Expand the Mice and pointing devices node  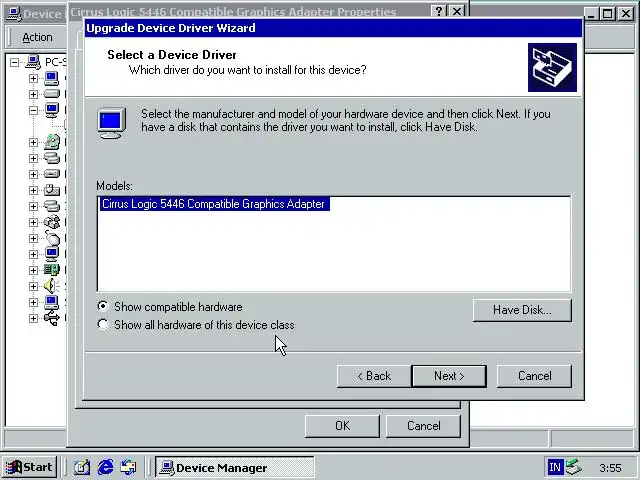[x=33, y=238]
